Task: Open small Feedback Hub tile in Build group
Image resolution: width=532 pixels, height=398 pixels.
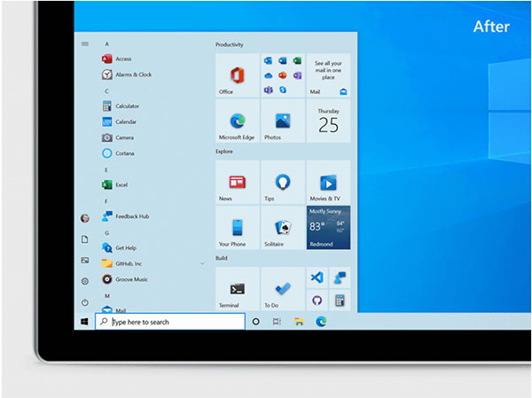Action: [x=340, y=277]
